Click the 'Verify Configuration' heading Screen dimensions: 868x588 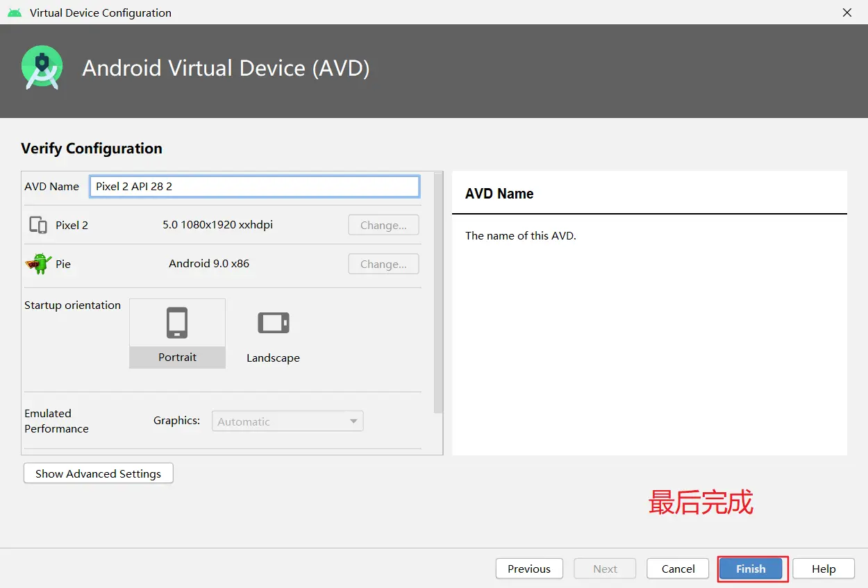92,149
